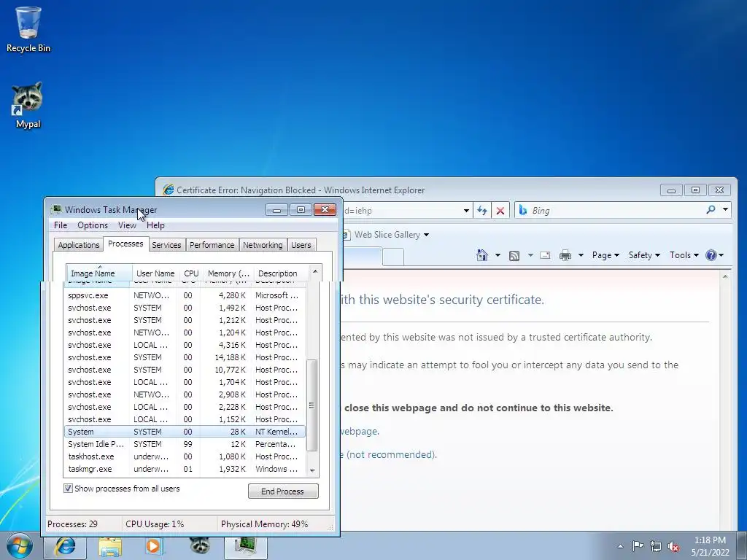Show hidden tray icons arrow
The height and width of the screenshot is (560, 747).
click(620, 546)
